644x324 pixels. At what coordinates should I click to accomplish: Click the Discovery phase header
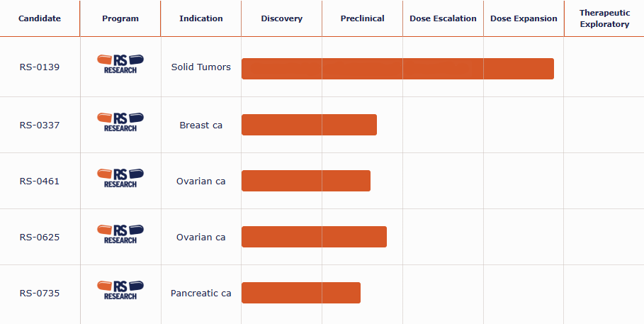point(282,18)
